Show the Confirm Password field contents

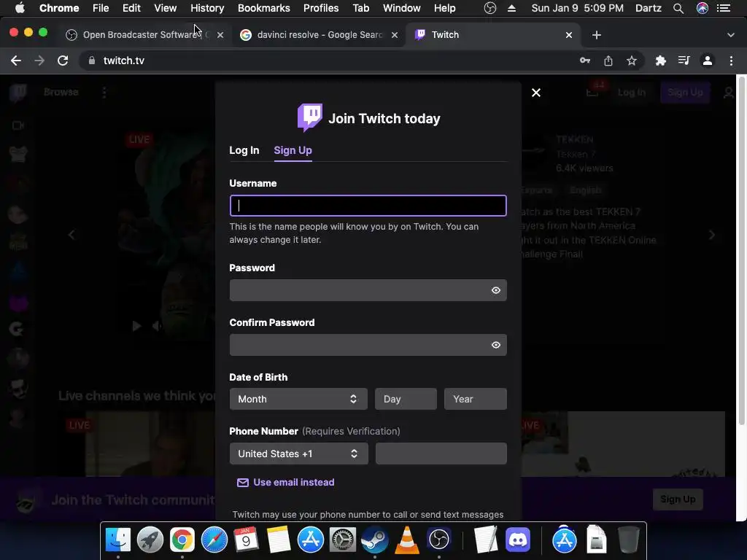(x=496, y=345)
